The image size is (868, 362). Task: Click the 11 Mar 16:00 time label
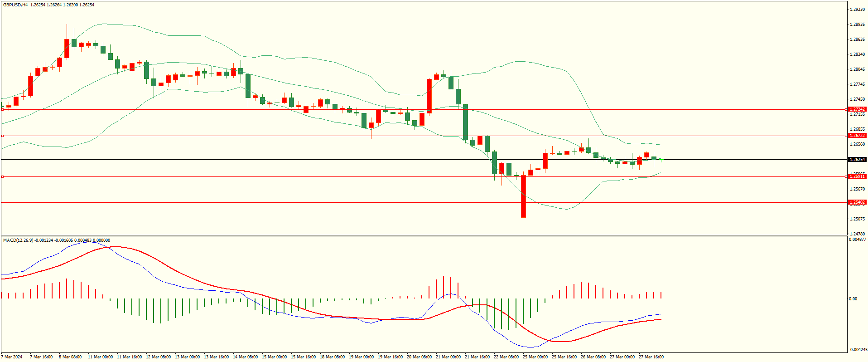click(129, 357)
